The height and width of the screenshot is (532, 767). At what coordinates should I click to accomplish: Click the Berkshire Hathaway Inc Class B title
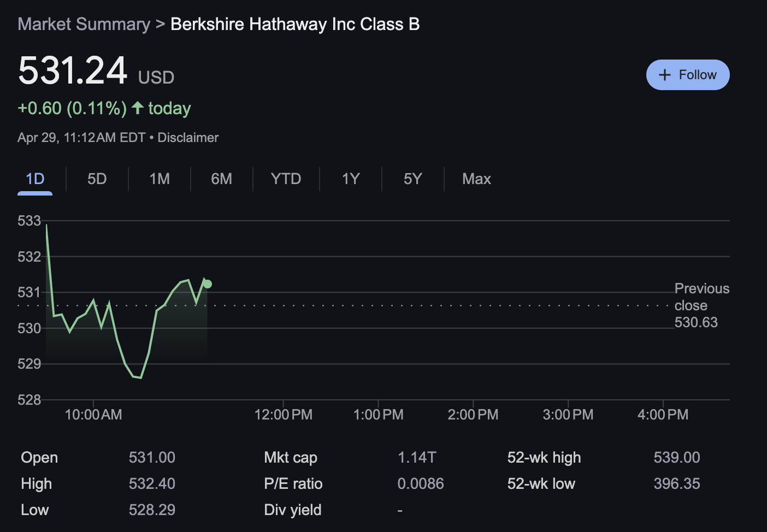click(x=295, y=24)
